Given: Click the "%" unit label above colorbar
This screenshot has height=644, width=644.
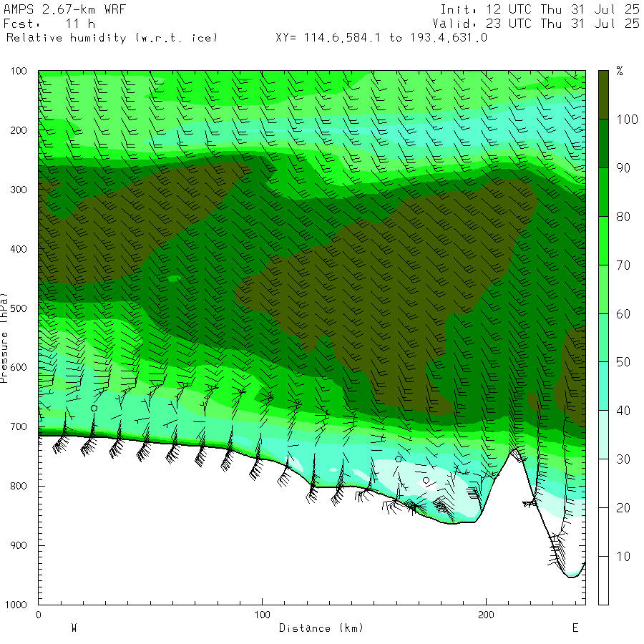Looking at the screenshot, I should pyautogui.click(x=620, y=71).
